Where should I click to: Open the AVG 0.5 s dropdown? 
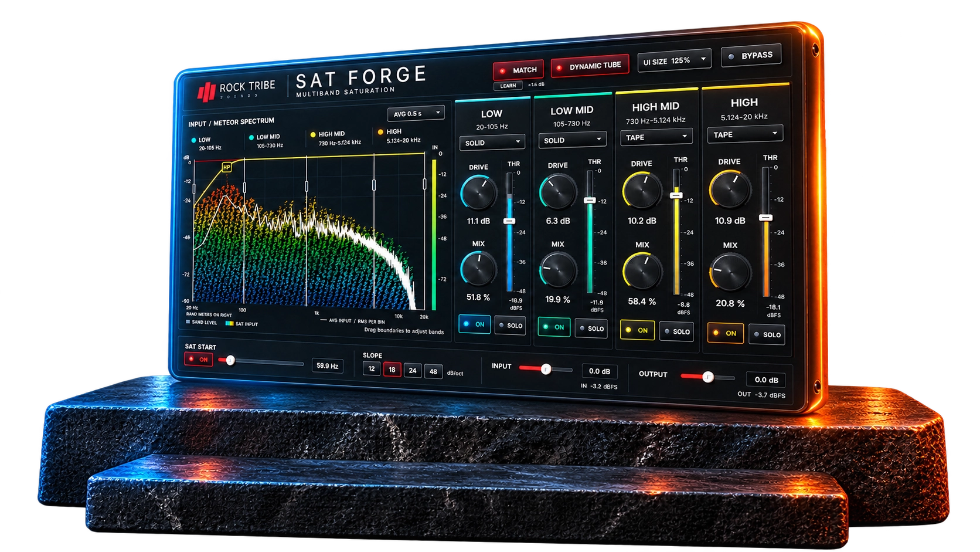(x=416, y=113)
